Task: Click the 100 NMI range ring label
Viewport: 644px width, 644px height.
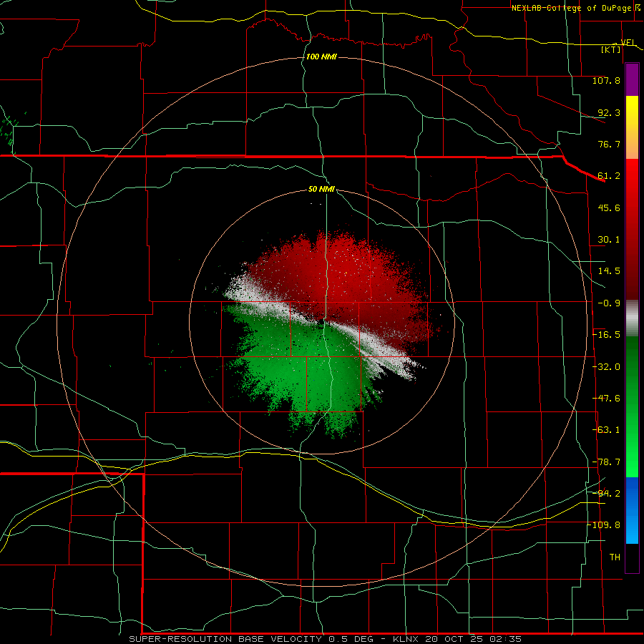Action: coord(321,57)
